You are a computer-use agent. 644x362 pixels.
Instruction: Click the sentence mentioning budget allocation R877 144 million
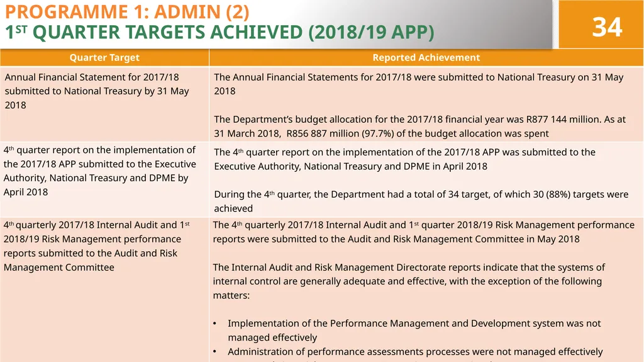tap(419, 127)
